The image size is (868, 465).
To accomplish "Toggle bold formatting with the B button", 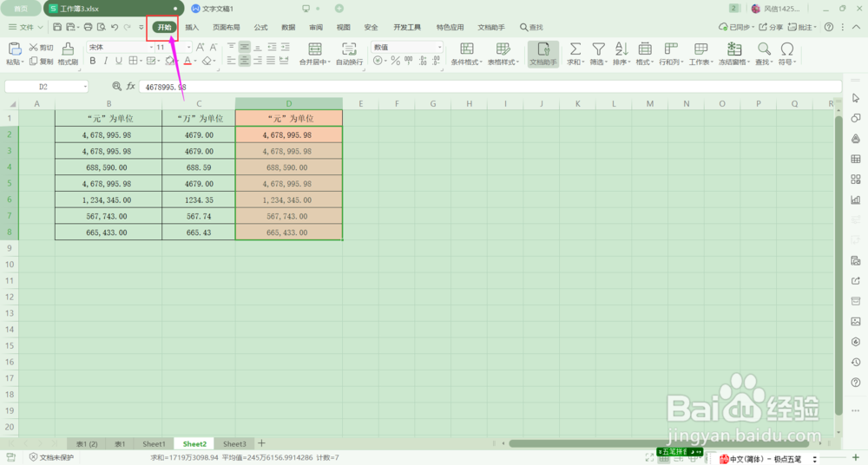I will pos(93,61).
